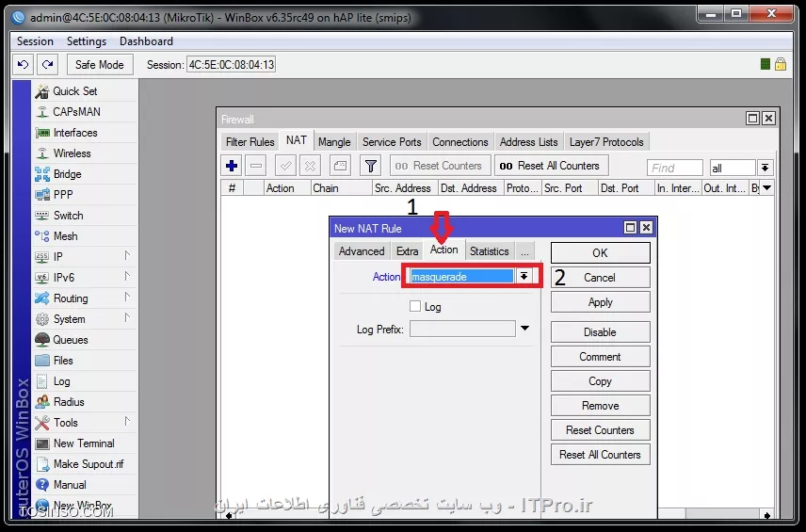Viewport: 806px width, 532px height.
Task: Click the padlock icon in top bar
Action: [x=781, y=64]
